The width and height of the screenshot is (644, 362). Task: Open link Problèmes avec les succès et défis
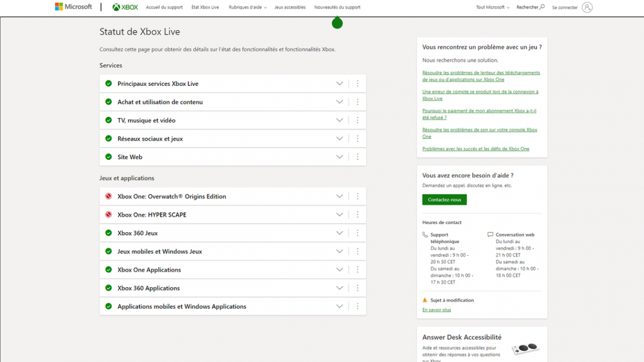476,149
